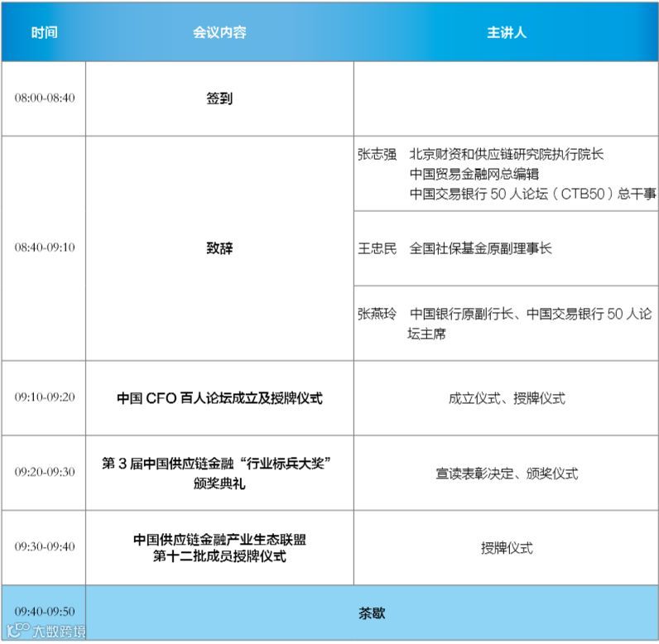The image size is (659, 644).
Task: Click the 主讲人 column header
Action: (507, 32)
